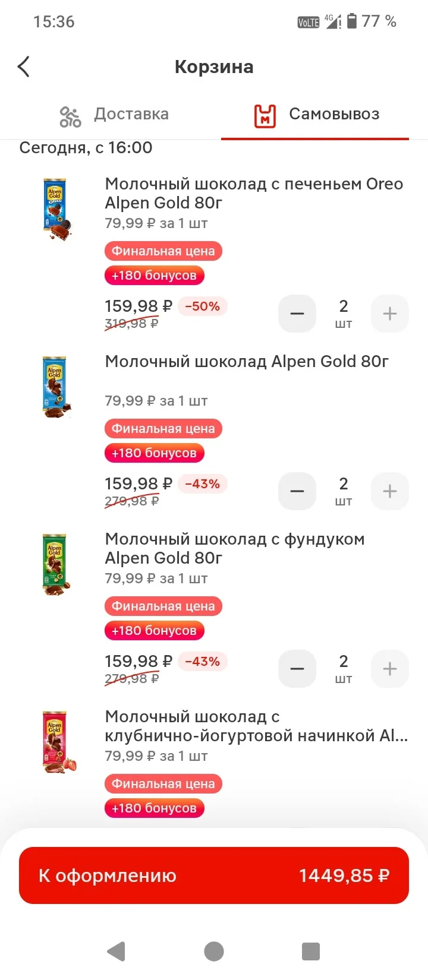
Task: Open the Молочный шоколад с фундуком product title
Action: [x=235, y=548]
